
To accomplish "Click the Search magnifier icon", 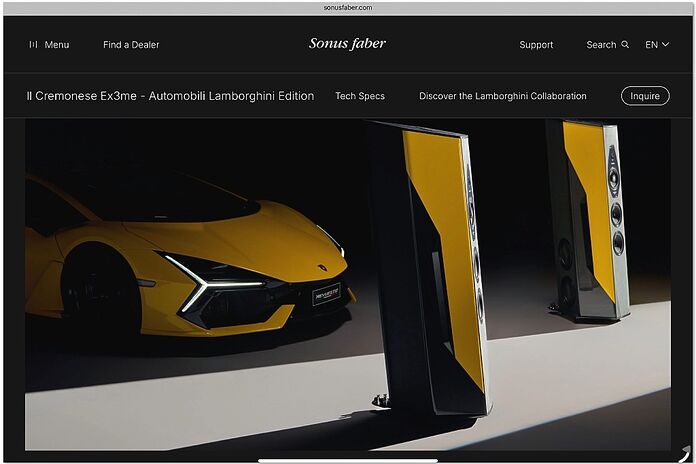I will point(625,44).
